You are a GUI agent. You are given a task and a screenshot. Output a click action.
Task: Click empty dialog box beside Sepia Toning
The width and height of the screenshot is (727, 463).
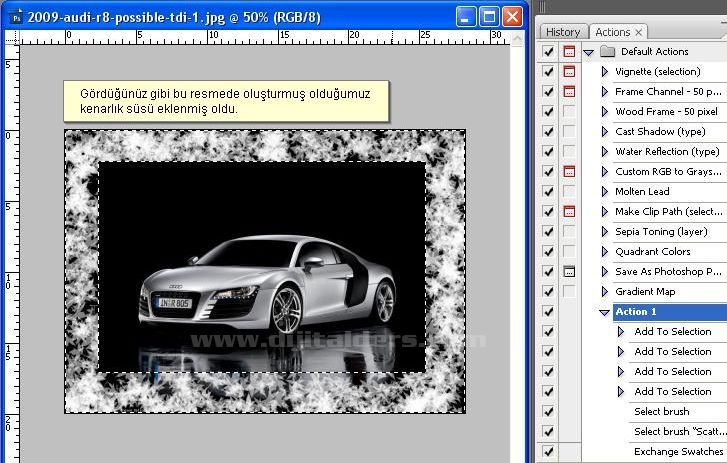(x=569, y=231)
